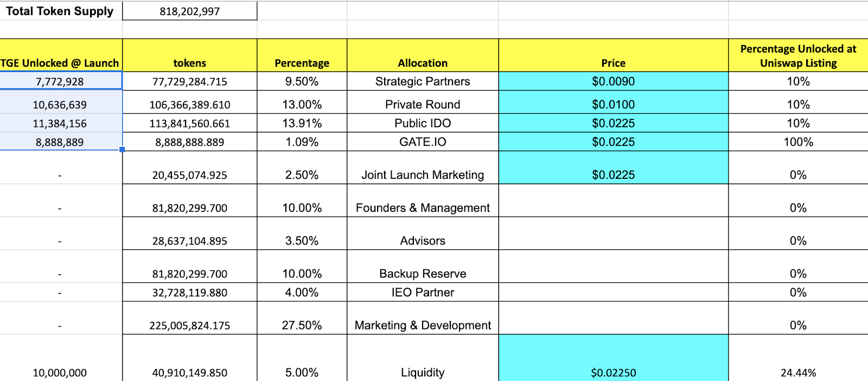Viewport: 868px width, 381px height.
Task: Select the Allocation column header cell
Action: tap(423, 63)
